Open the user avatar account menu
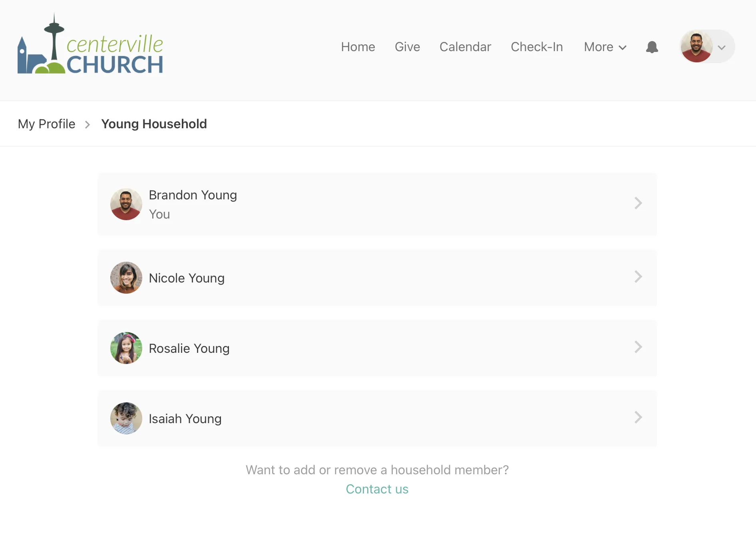This screenshot has width=756, height=537. coord(707,47)
